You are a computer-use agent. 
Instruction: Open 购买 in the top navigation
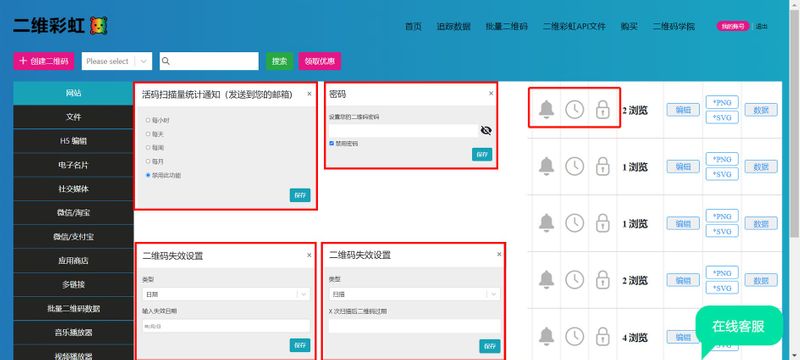(x=629, y=27)
